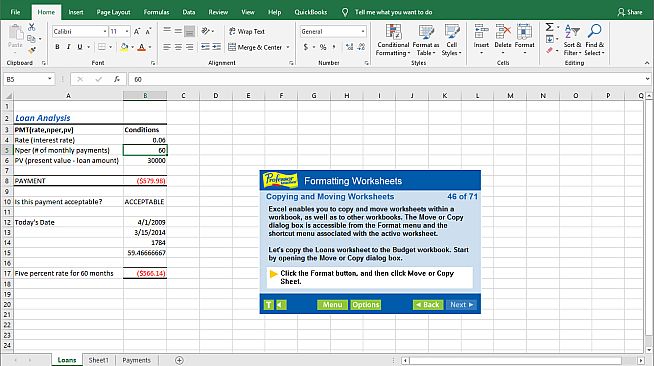Open the File tab
The image size is (654, 366).
click(15, 12)
